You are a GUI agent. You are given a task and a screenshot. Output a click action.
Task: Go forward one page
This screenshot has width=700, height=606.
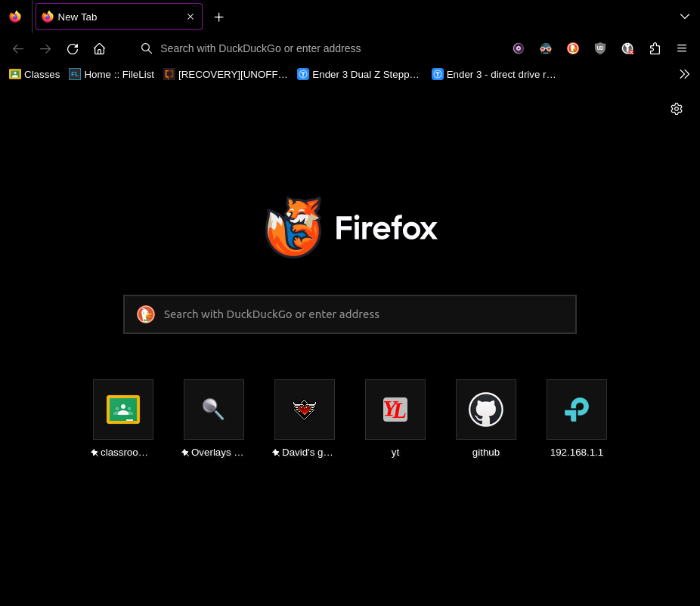[x=45, y=48]
